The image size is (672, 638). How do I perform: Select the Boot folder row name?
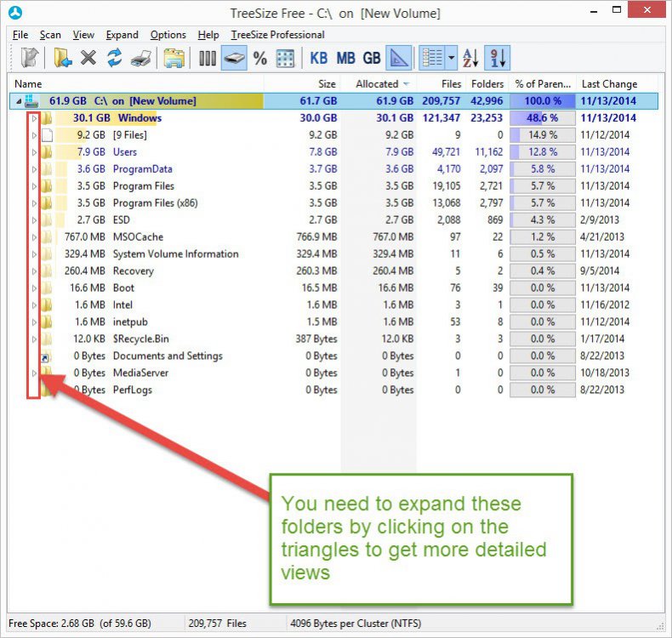(123, 288)
